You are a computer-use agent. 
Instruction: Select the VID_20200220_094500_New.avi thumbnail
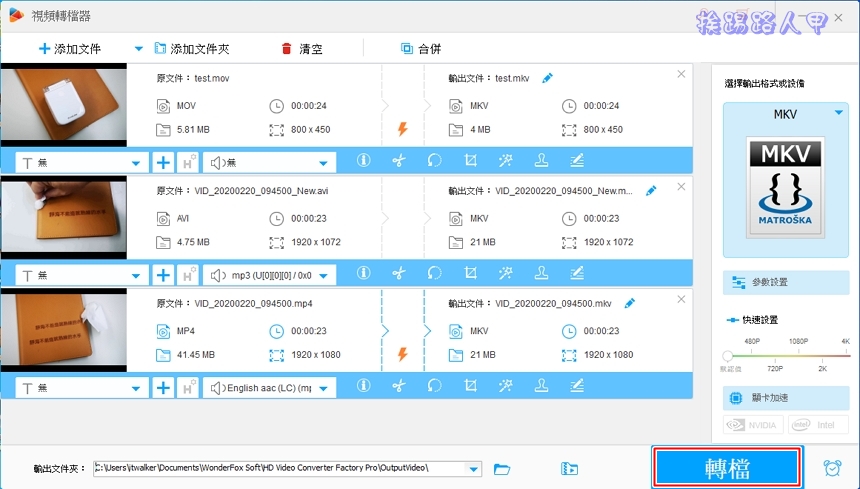tap(64, 217)
